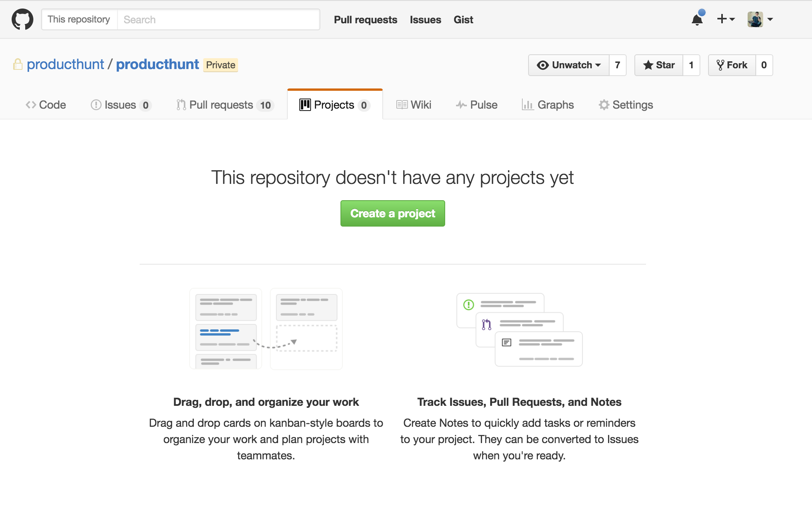The height and width of the screenshot is (516, 812).
Task: Open the Graphs bar chart tab
Action: pos(548,105)
